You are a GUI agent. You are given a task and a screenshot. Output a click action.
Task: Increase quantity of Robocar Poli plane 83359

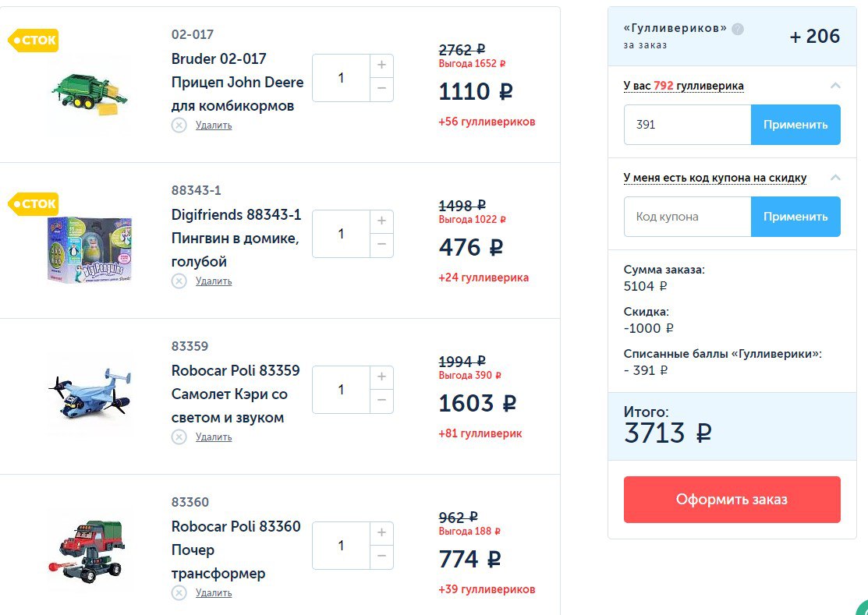coord(381,377)
